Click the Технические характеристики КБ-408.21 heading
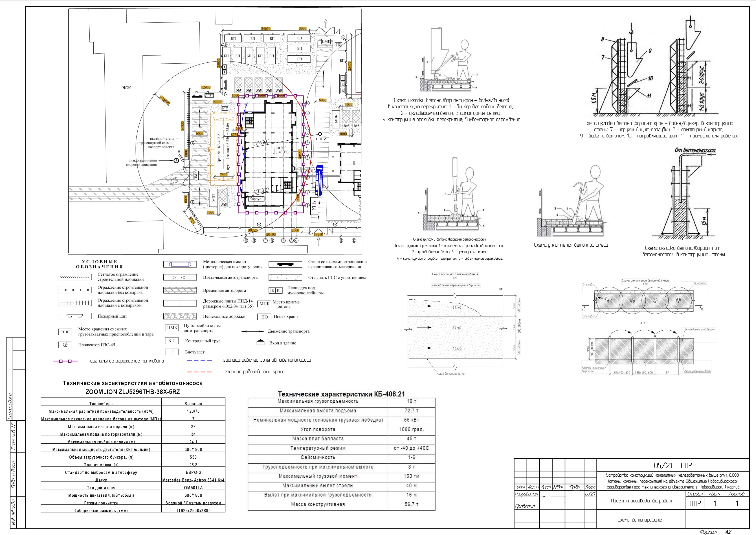 [x=341, y=394]
